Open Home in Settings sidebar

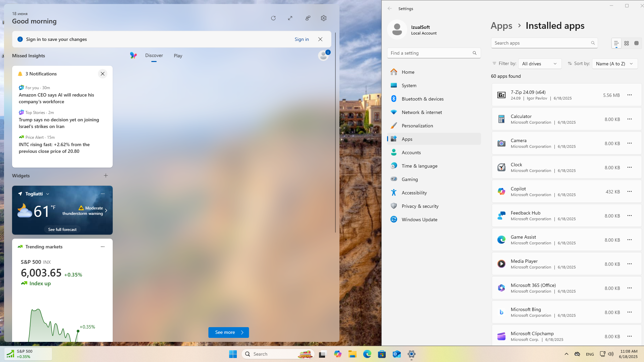(x=434, y=72)
